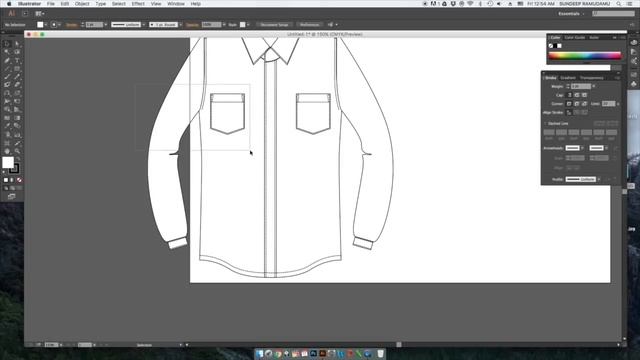This screenshot has width=640, height=360.
Task: Select the Gradient tool
Action: [x=17, y=118]
